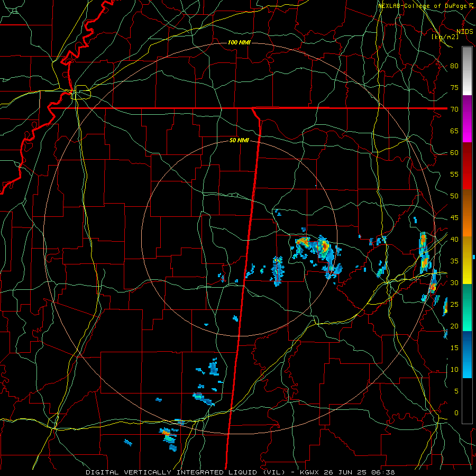Click the 50 NMI range ring label
The image size is (476, 476).
239,140
